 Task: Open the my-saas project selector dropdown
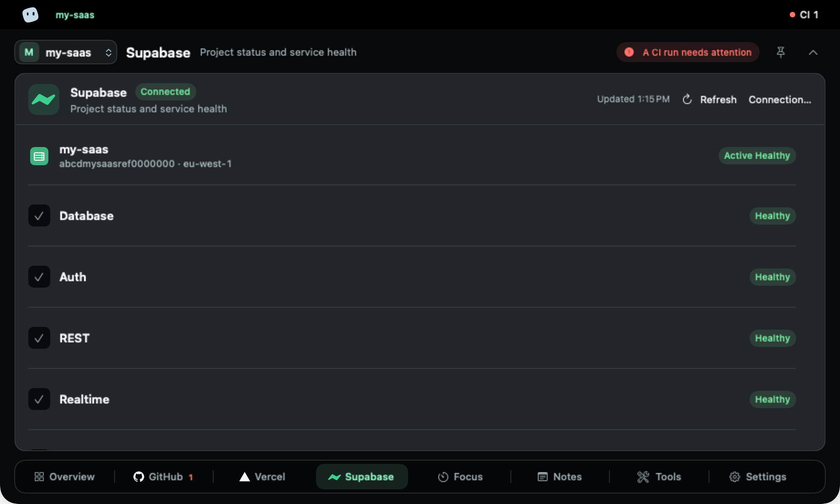pos(66,52)
